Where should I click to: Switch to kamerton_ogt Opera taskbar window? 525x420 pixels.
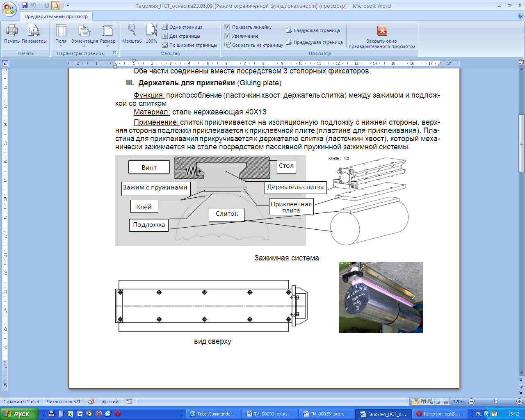pos(441,414)
